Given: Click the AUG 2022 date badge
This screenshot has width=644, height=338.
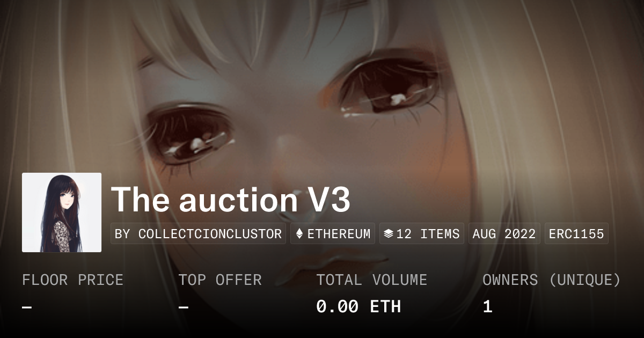Looking at the screenshot, I should click(x=504, y=234).
